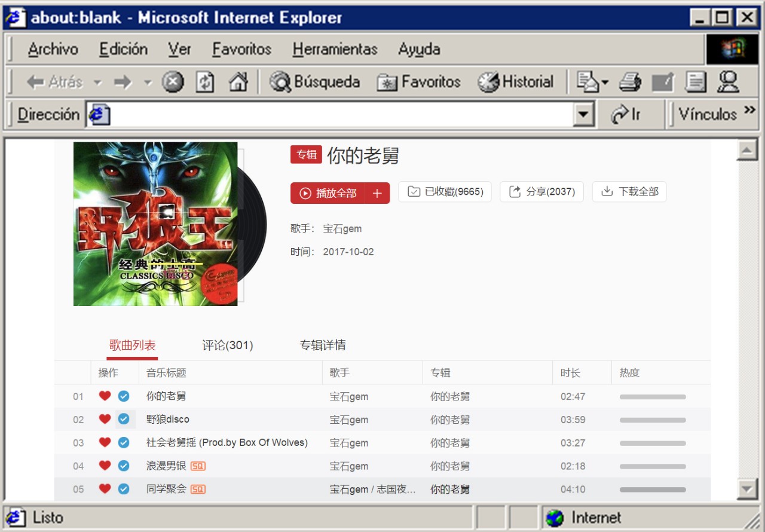Toggle the blue check for 社会老舅摇

[x=124, y=442]
